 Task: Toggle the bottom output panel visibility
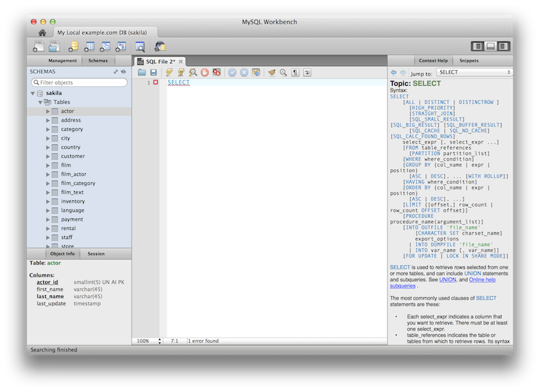pos(491,47)
